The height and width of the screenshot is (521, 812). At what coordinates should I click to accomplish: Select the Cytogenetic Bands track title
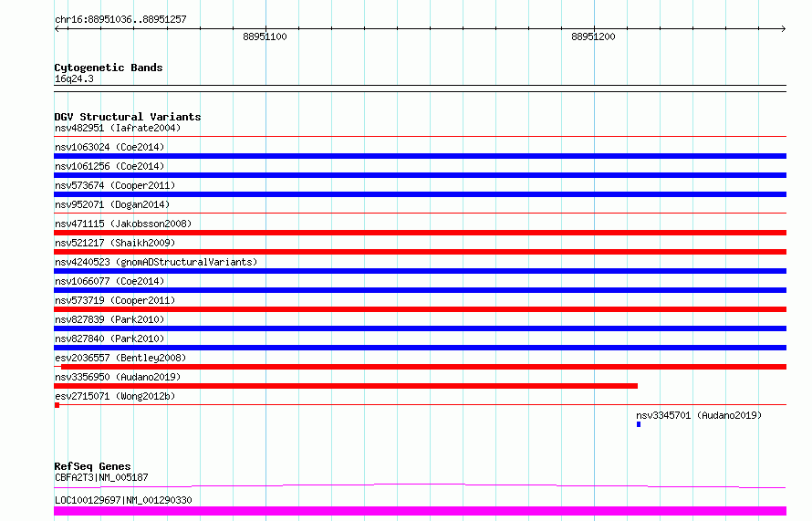tap(109, 68)
